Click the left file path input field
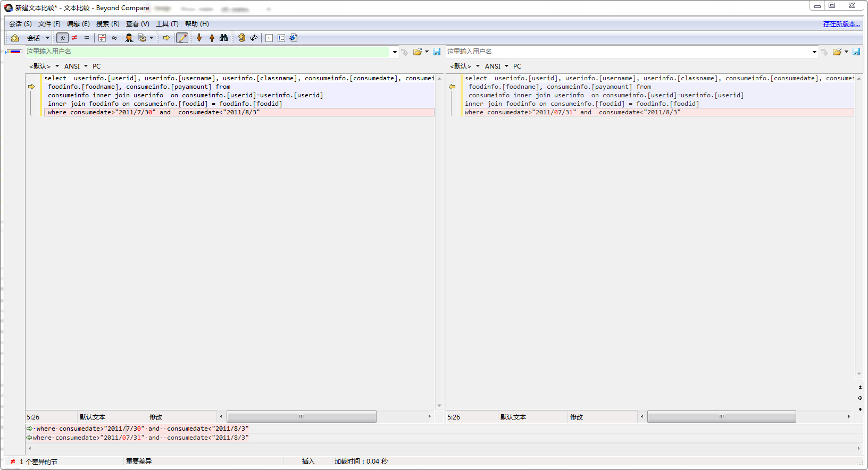 (x=207, y=52)
